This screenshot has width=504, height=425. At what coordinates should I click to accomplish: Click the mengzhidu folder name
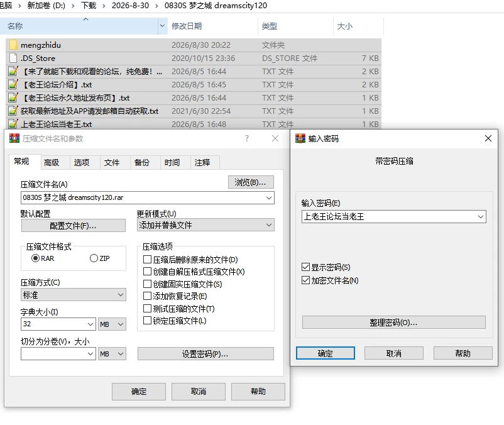tap(41, 45)
